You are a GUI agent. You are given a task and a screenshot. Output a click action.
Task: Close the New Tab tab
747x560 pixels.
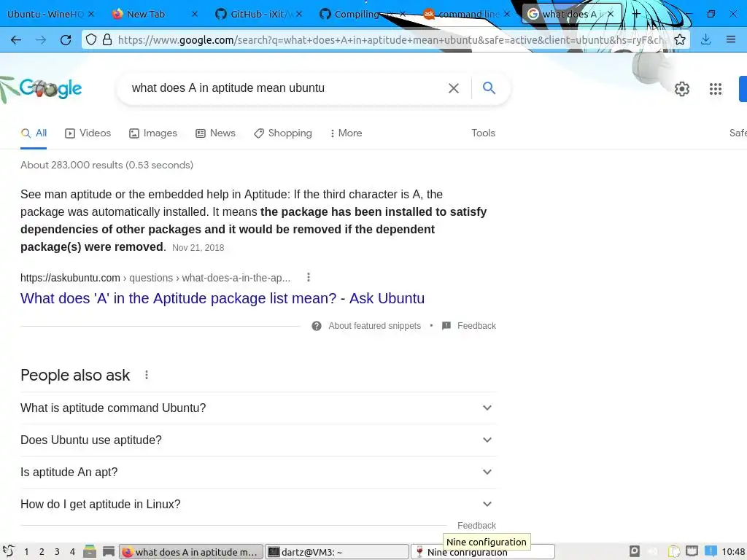[194, 14]
